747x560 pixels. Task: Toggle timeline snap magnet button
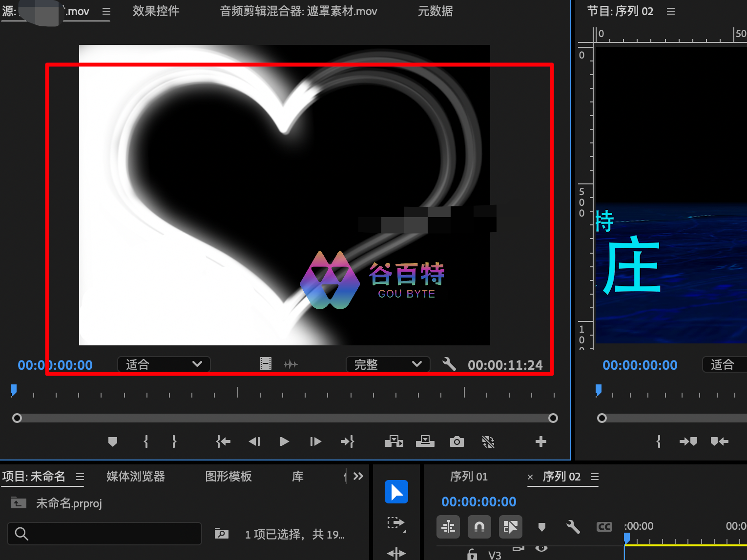pyautogui.click(x=479, y=527)
